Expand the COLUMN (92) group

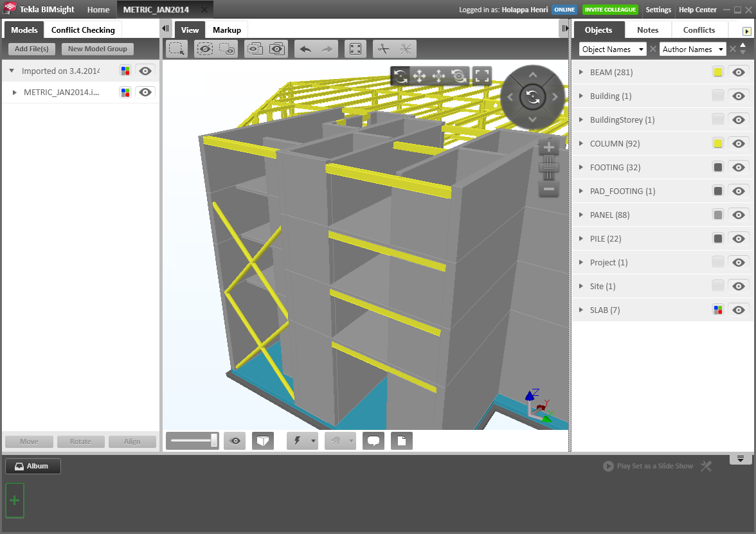click(581, 143)
